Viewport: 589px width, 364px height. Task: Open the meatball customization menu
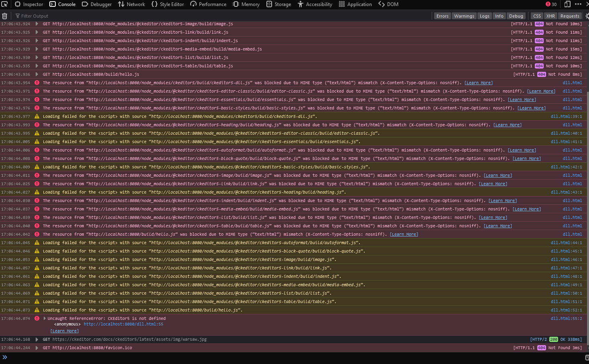point(578,4)
